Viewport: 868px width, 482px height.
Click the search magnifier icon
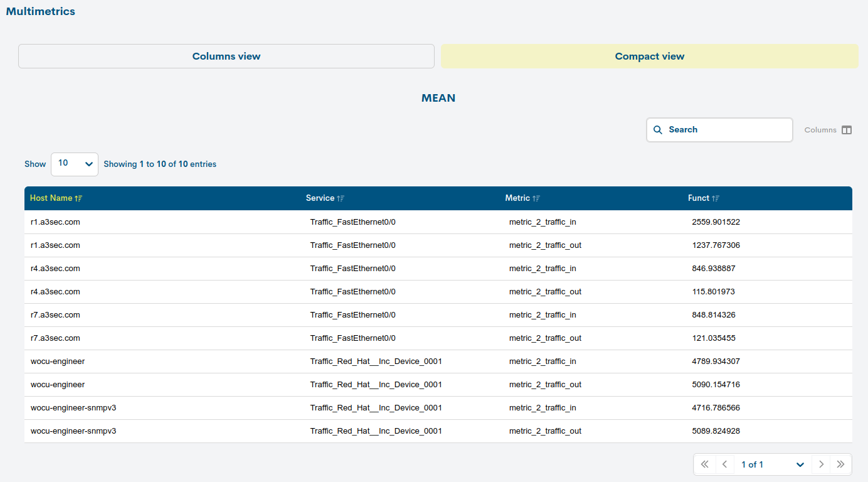point(658,130)
